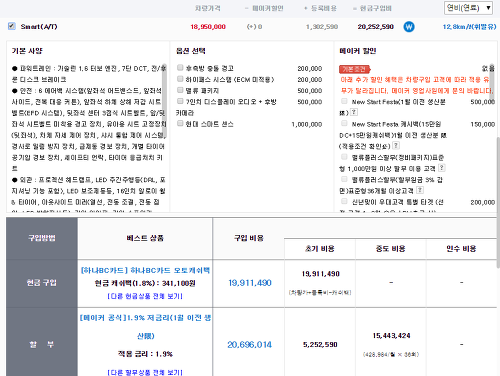The height and width of the screenshot is (376, 500).
Task: Open help icon beside New Start Festa 생산분
Action: pyautogui.click(x=354, y=112)
